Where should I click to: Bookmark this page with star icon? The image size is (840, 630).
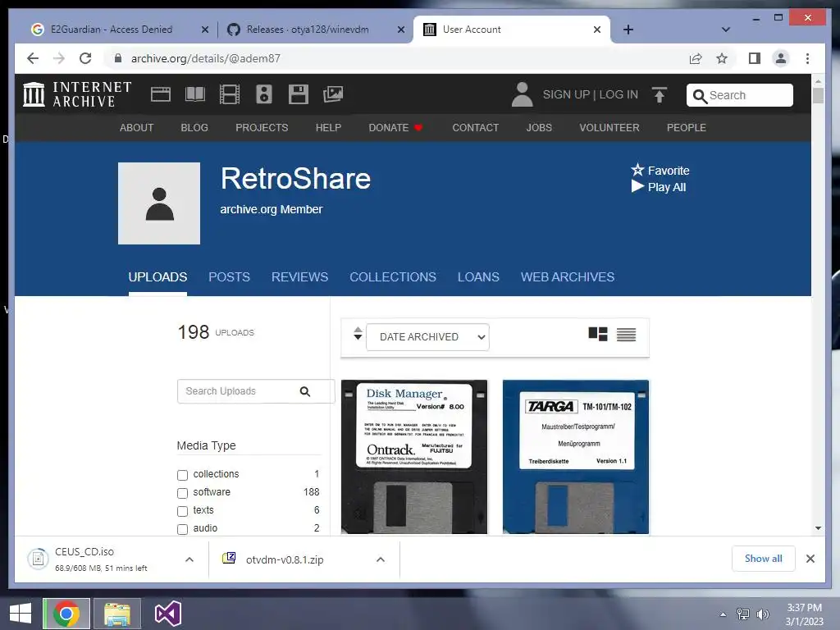[722, 58]
